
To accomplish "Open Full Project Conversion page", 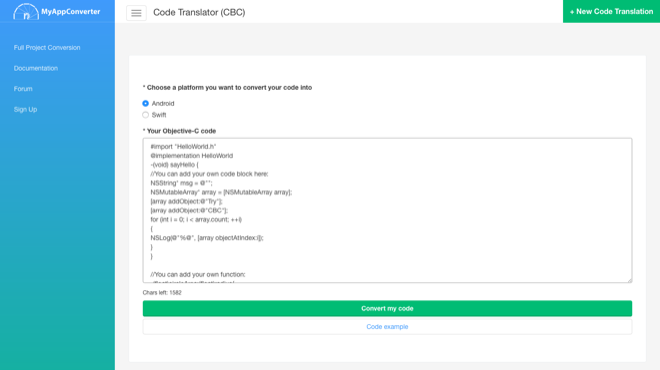I will click(47, 48).
